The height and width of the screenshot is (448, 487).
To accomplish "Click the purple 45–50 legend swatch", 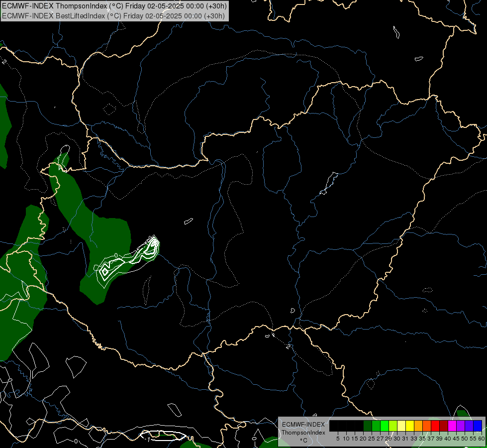I will pos(461,426).
